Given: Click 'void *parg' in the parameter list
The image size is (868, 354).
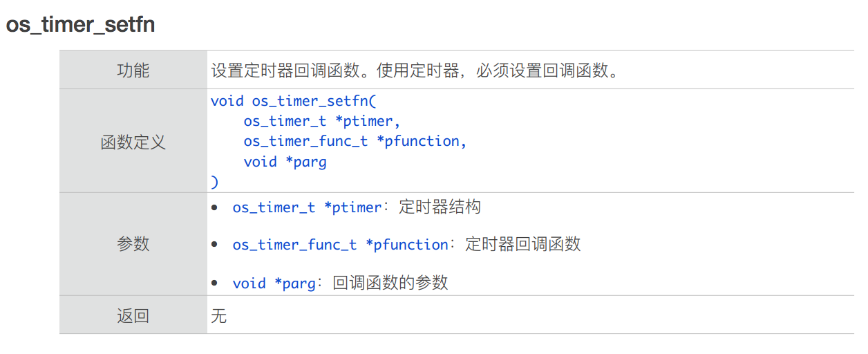Looking at the screenshot, I should pos(274,283).
